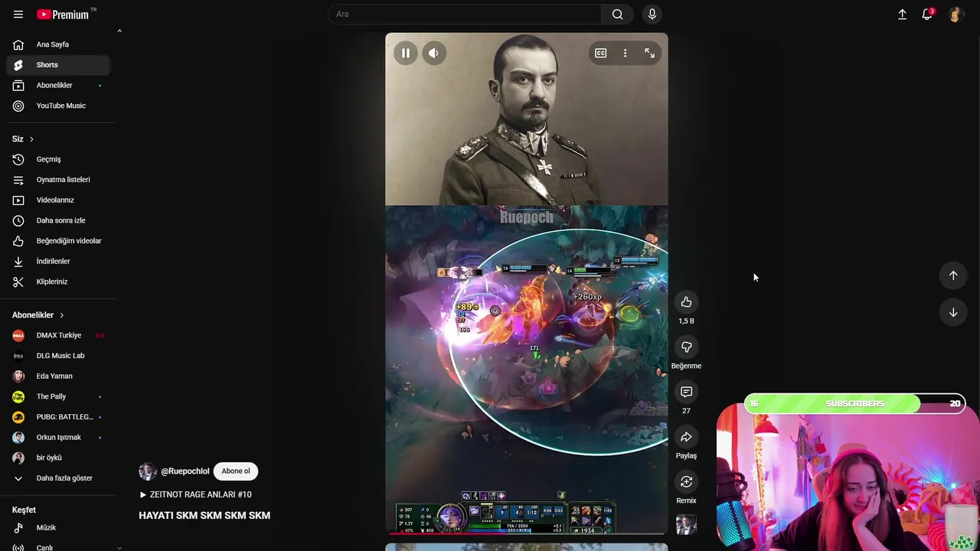This screenshot has height=551, width=980.
Task: Open Beğendiğim videolar
Action: (58, 241)
